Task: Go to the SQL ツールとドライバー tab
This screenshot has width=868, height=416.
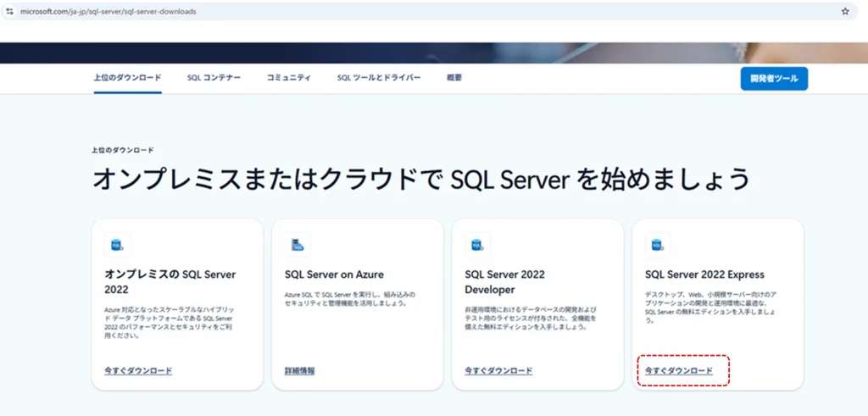Action: [x=378, y=78]
